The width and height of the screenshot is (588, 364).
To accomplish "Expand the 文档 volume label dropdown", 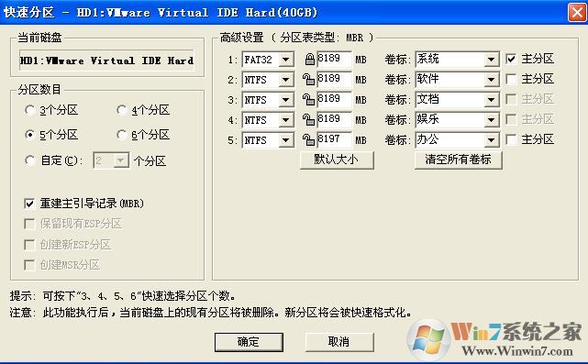I will (491, 100).
